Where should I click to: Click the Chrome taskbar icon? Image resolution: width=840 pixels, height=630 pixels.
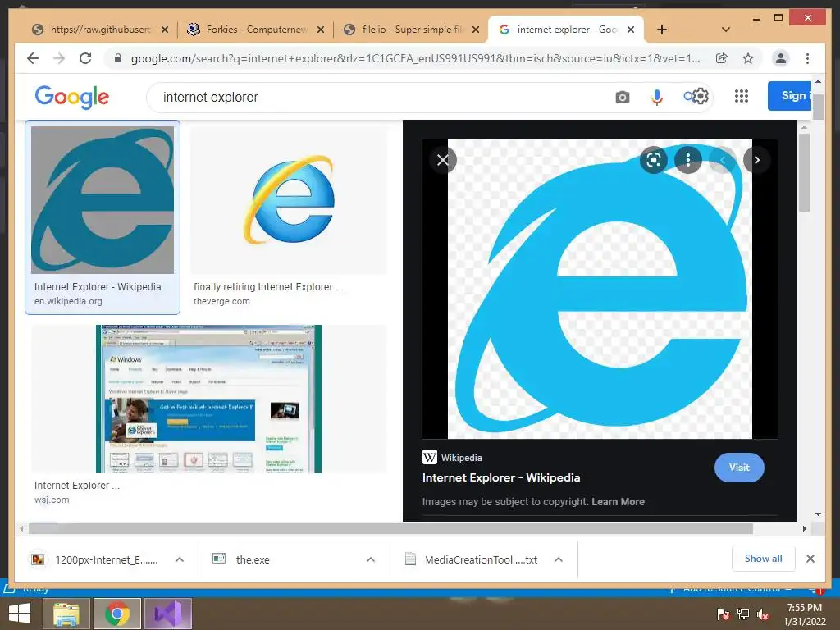[117, 614]
